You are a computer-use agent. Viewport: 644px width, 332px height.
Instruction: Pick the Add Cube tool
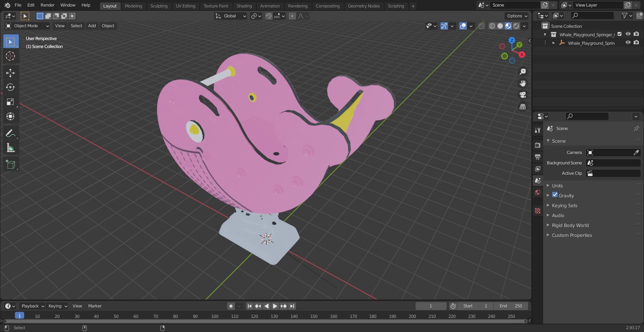tap(10, 165)
